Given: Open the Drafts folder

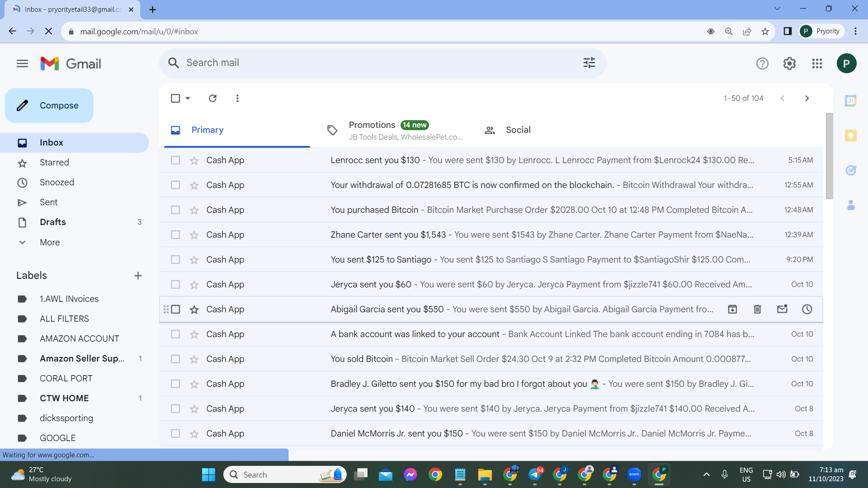Looking at the screenshot, I should 53,222.
